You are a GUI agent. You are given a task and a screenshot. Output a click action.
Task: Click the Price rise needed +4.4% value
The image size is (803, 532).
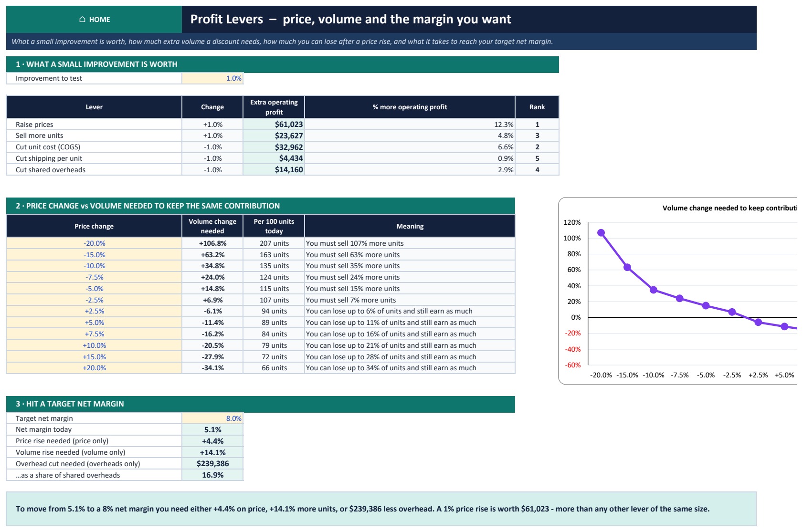click(x=212, y=441)
